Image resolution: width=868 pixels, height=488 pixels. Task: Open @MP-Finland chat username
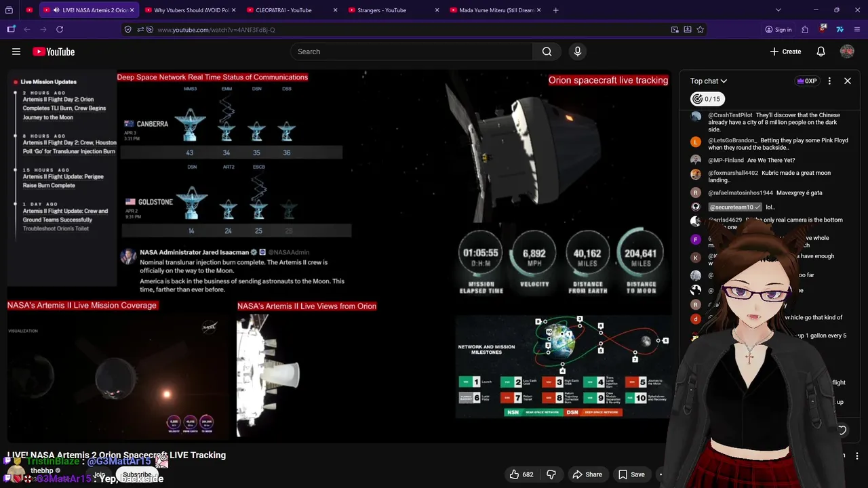pos(726,160)
